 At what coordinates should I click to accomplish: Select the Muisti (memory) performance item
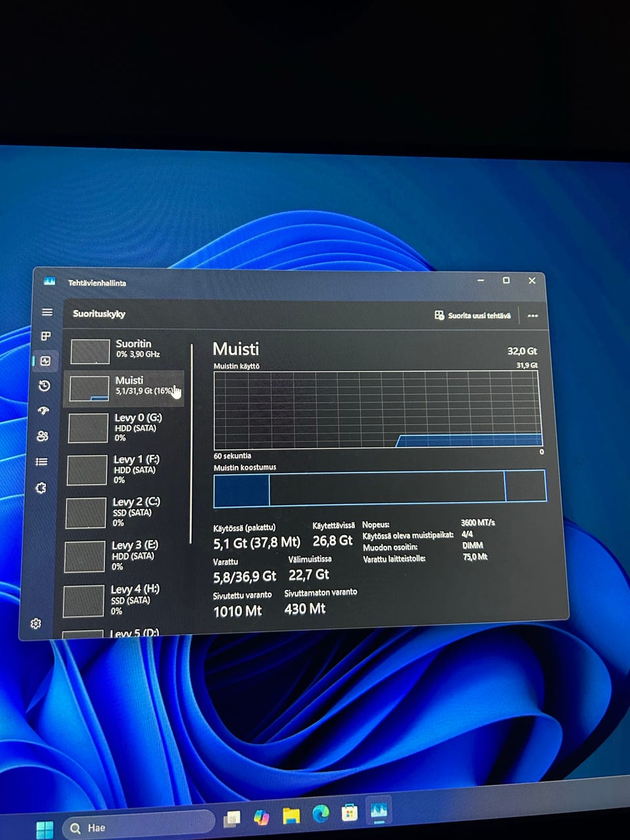(124, 388)
